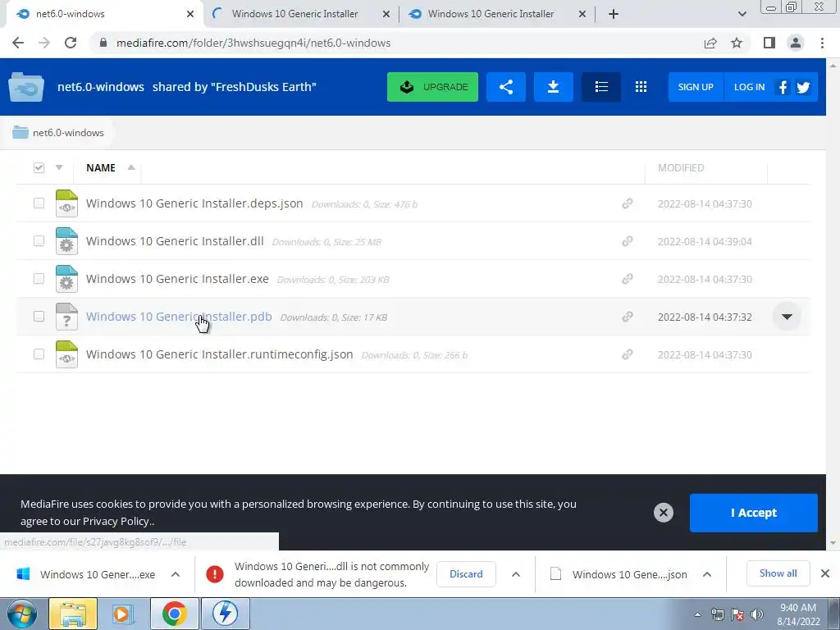Copy link icon for Installer.exe file
The width and height of the screenshot is (840, 630).
coord(627,279)
